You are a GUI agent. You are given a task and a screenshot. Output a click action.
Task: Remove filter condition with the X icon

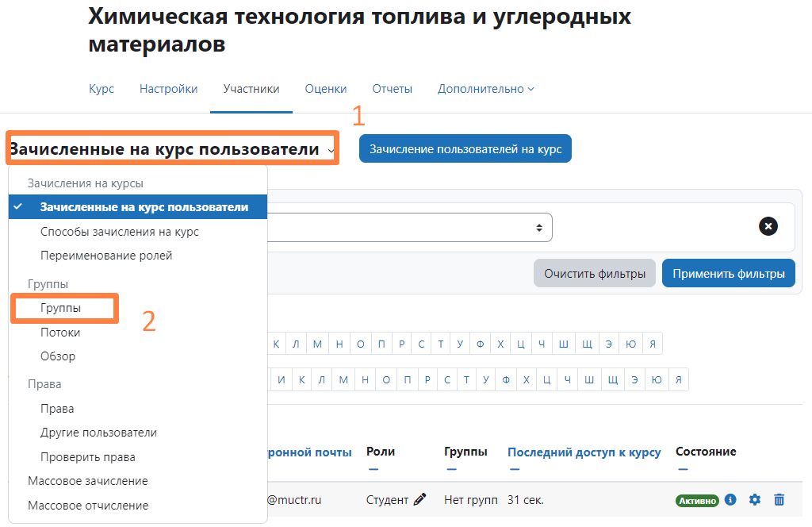click(768, 226)
